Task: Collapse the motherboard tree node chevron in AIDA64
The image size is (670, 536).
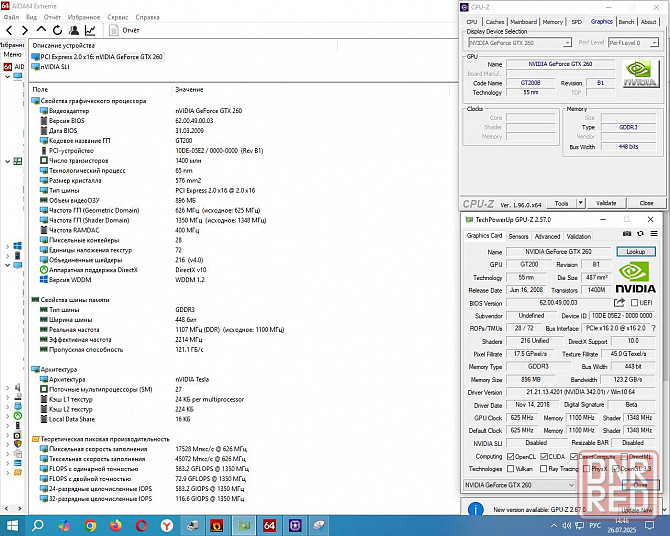Action: [x=7, y=162]
